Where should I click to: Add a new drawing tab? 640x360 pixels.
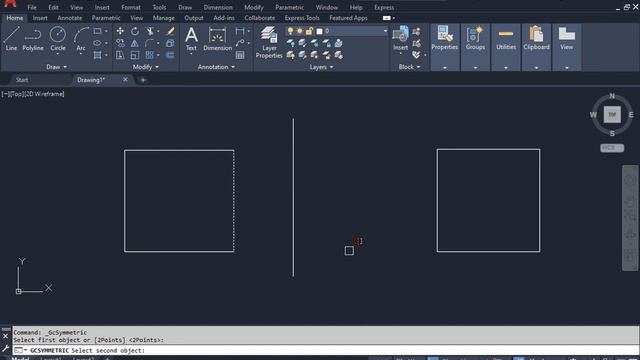(x=142, y=80)
